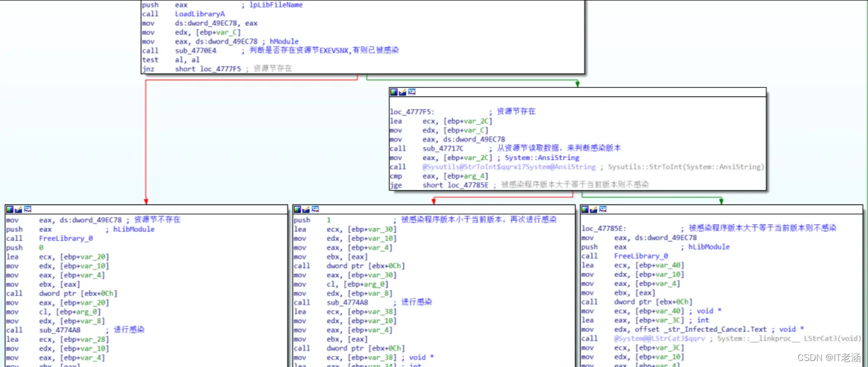The width and height of the screenshot is (868, 367).
Task: Click pencil icon on the 'push 1' block
Action: click(306, 209)
